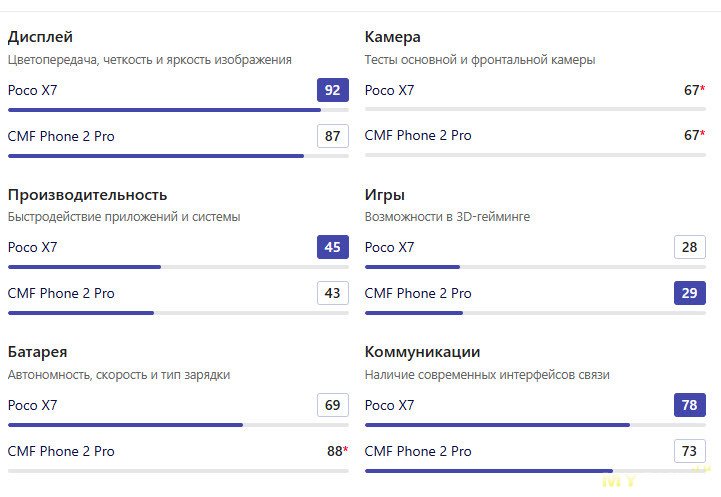Click CMF Phone 2 Pro label under Игры
721x497 pixels.
tap(418, 293)
